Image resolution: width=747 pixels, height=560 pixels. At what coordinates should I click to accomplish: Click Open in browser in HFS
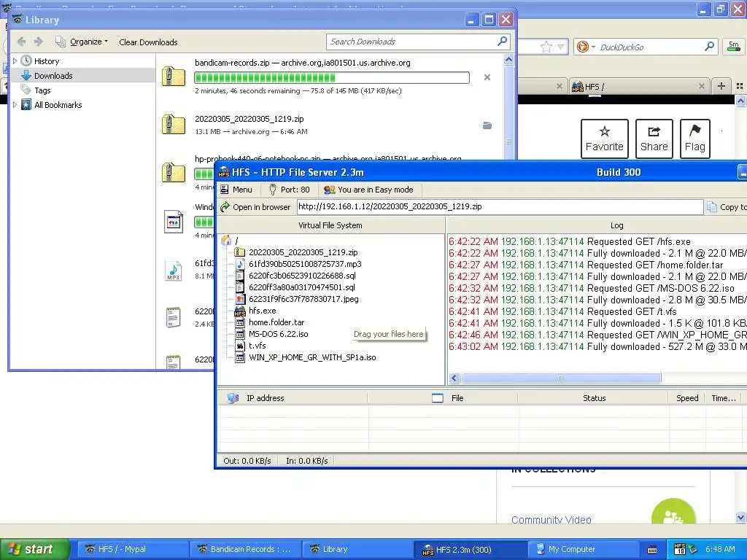[x=255, y=206]
